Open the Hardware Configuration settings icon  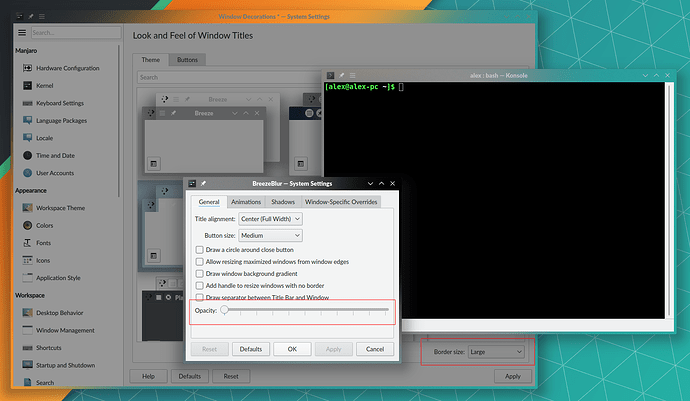pos(25,68)
